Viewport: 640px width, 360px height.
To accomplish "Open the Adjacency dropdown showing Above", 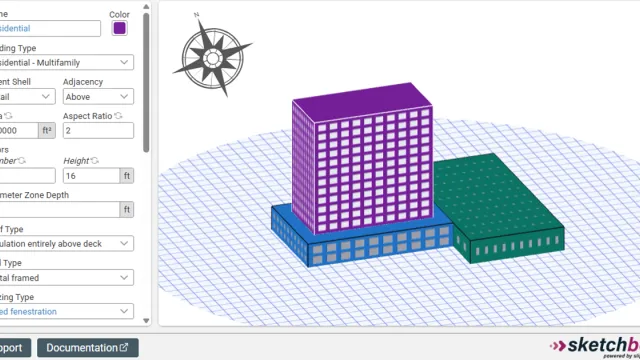I will click(x=98, y=97).
